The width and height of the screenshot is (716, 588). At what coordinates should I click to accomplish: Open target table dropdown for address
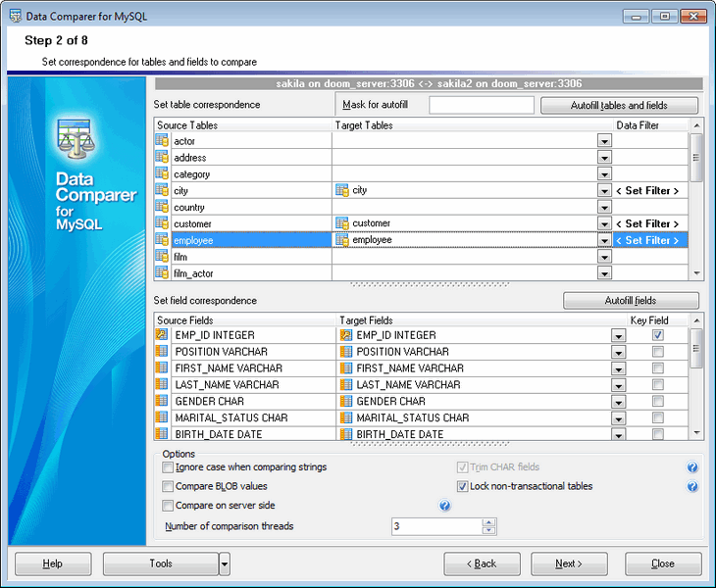[604, 158]
